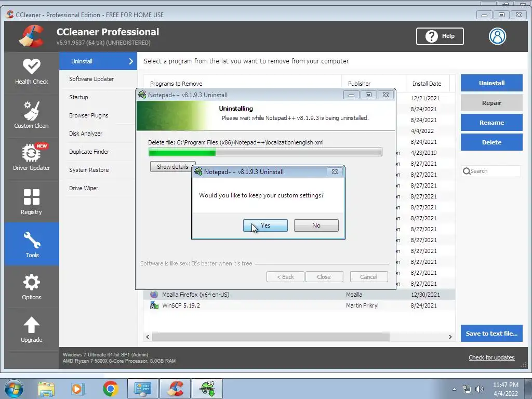Open Custom Clean section
The image size is (532, 399).
tap(32, 115)
